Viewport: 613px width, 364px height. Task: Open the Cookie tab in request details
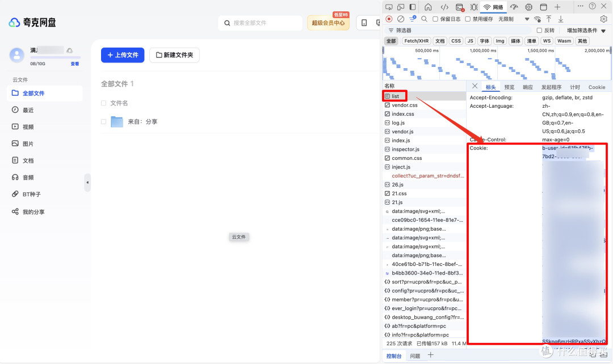597,87
